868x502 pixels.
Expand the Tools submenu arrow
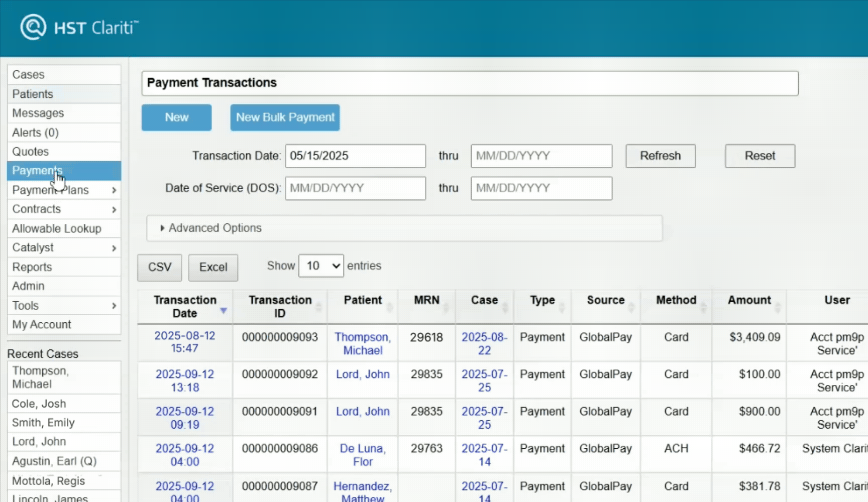pyautogui.click(x=114, y=306)
